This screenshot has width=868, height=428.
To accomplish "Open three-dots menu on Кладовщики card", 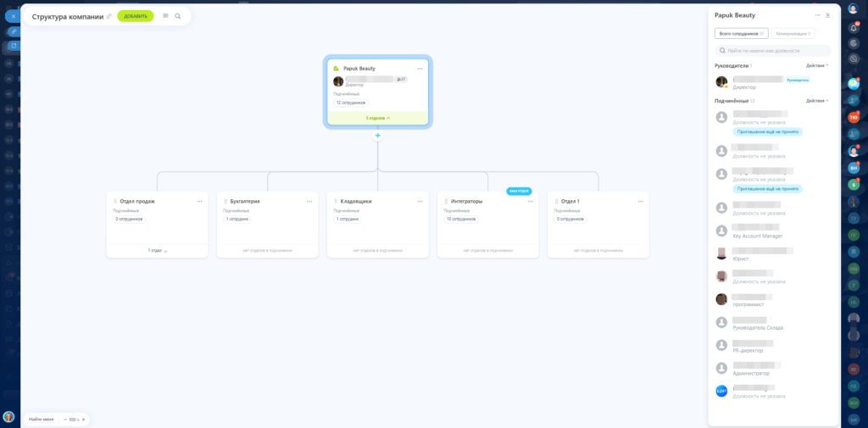I will (420, 202).
